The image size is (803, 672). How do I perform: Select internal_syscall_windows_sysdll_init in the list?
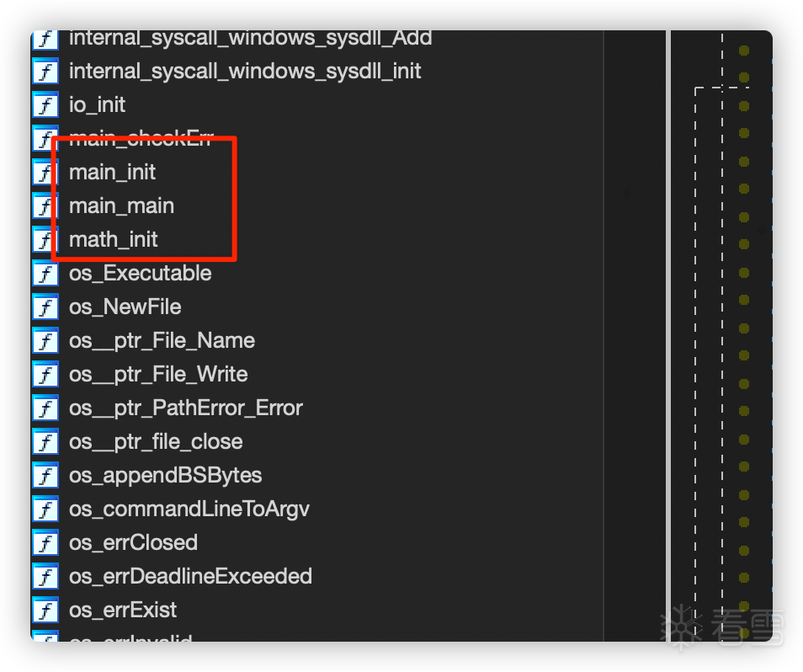tap(245, 72)
